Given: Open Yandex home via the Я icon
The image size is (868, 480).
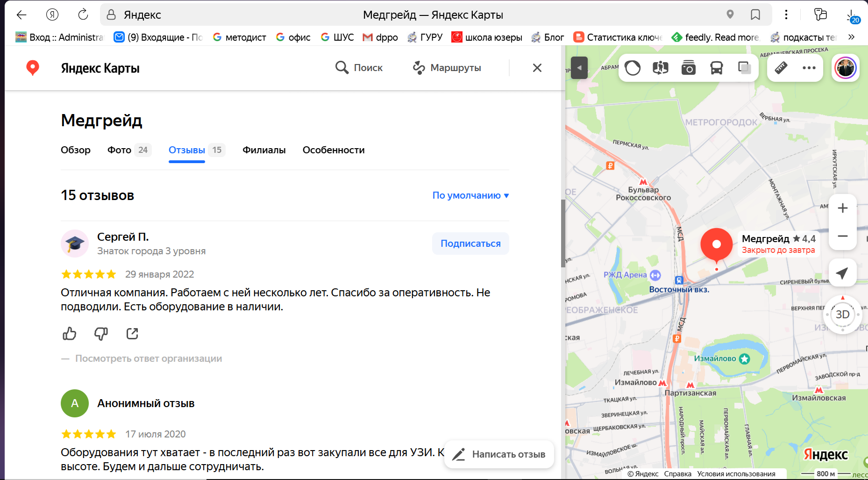Looking at the screenshot, I should pos(52,15).
